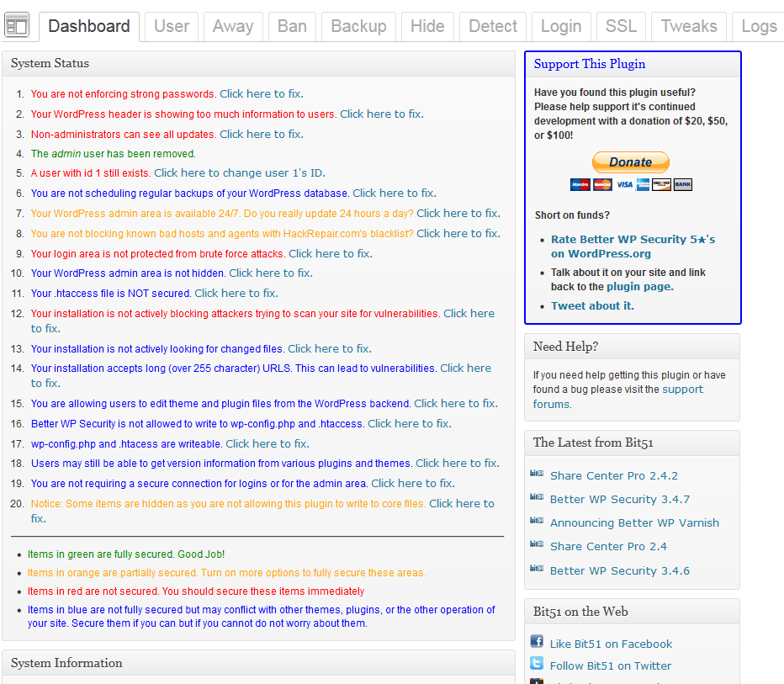Fix the admin area not hidden item
This screenshot has width=784, height=684.
271,273
